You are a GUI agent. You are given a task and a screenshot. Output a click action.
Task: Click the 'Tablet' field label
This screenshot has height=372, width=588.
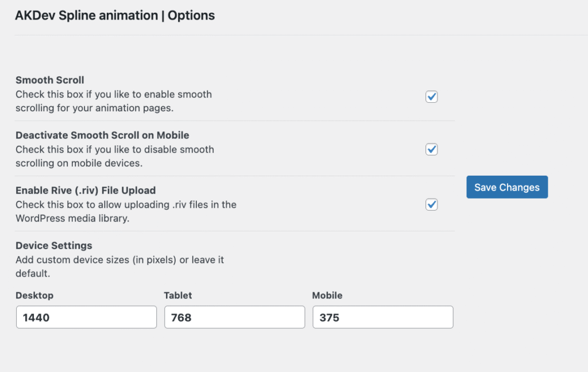(x=178, y=295)
